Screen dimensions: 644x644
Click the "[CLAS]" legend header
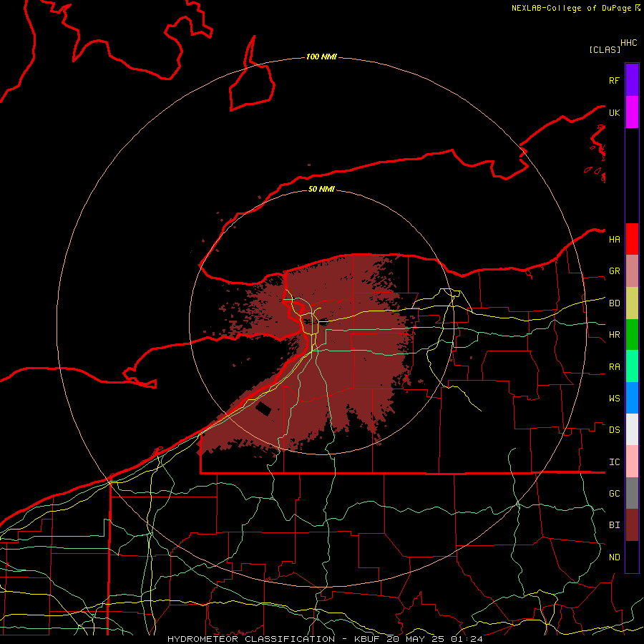pos(605,49)
